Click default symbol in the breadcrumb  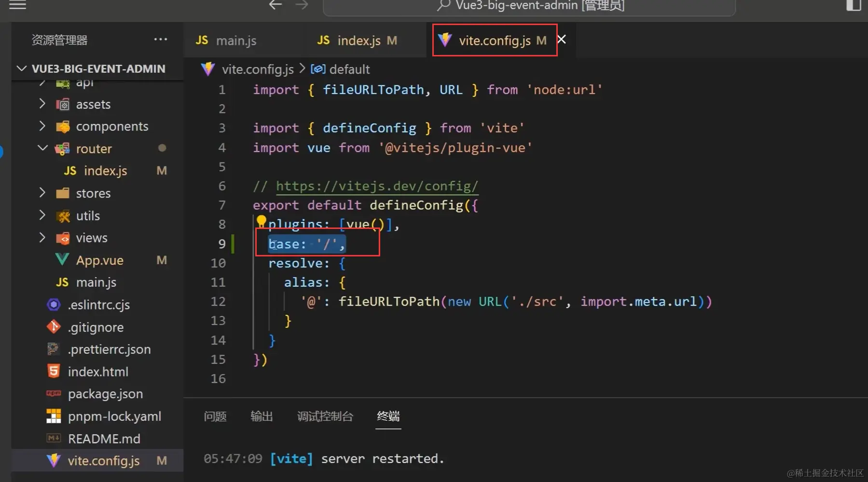tap(349, 69)
